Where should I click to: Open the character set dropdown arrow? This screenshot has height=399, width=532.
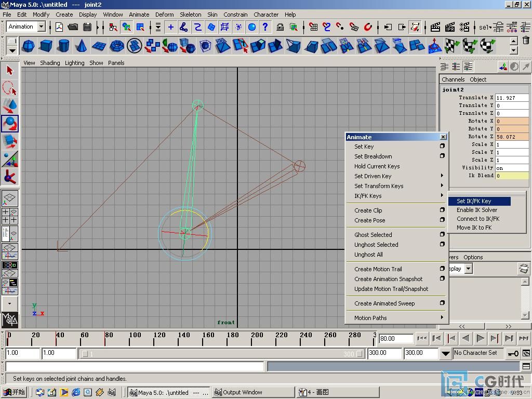445,353
